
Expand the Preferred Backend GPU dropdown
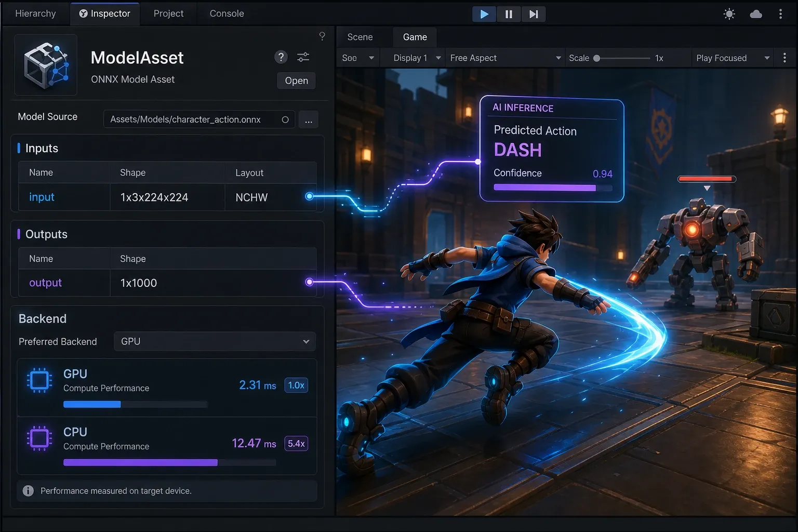pos(215,341)
